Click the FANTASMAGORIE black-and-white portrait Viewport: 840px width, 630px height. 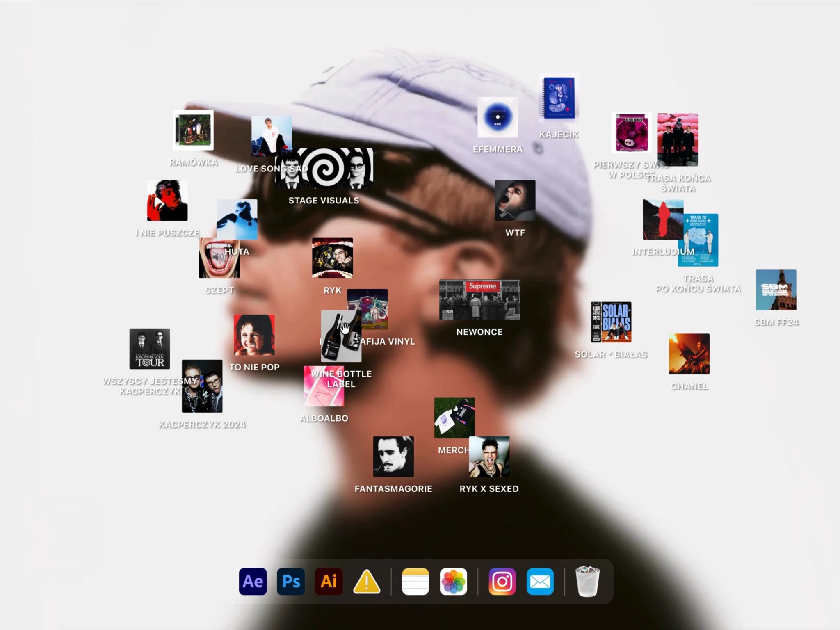(393, 456)
